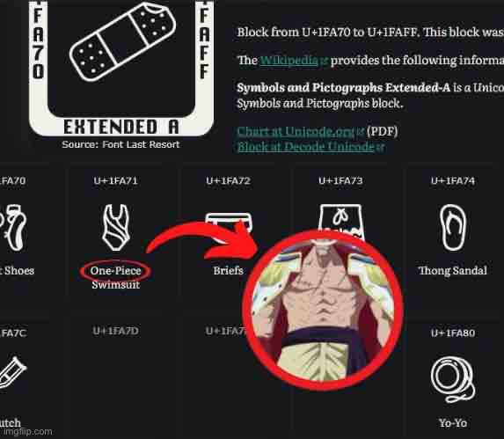Screen dimensions: 504x439
Task: Click the circular anime character image
Action: tap(323, 311)
